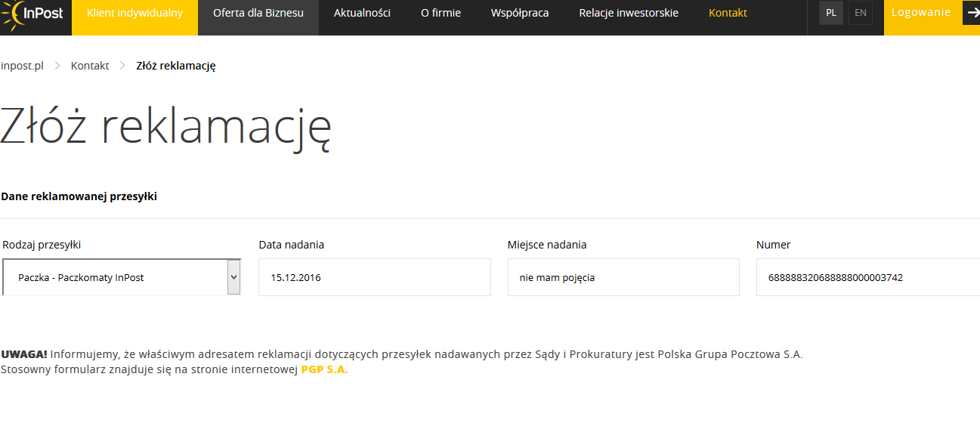Image resolution: width=980 pixels, height=423 pixels.
Task: Click into the Numer input field
Action: 867,277
